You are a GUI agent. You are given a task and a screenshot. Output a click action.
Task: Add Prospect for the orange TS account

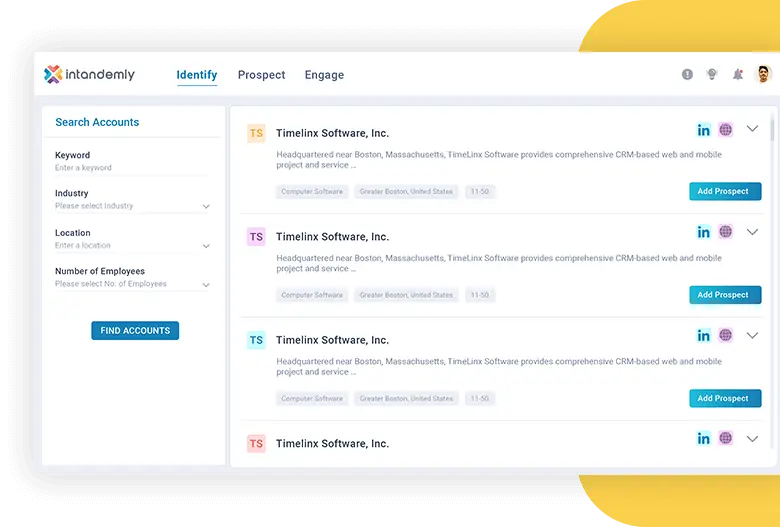click(x=725, y=192)
